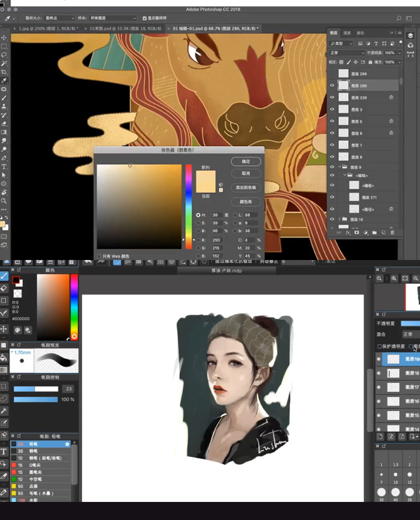Open the layer filter 类型 dropdown

[x=341, y=44]
